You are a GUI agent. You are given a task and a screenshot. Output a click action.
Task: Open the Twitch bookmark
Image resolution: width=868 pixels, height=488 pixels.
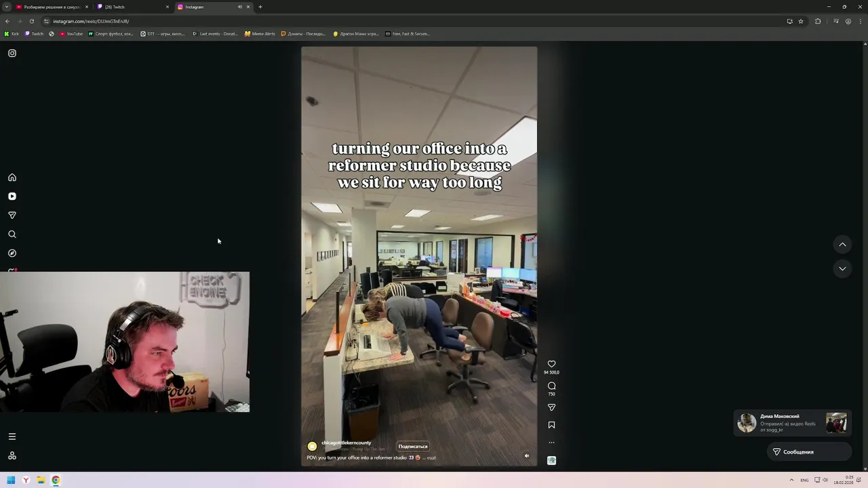(35, 34)
